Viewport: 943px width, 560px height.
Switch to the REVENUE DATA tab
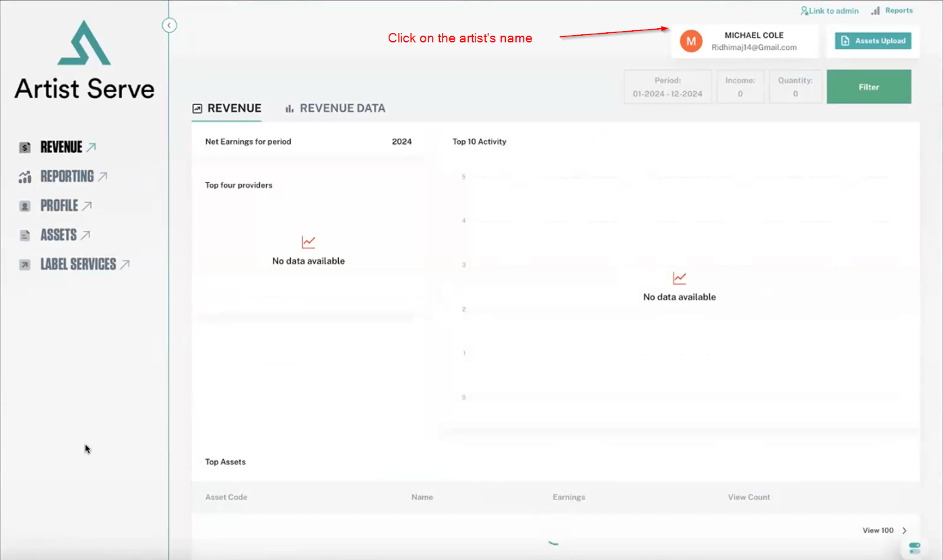point(335,108)
